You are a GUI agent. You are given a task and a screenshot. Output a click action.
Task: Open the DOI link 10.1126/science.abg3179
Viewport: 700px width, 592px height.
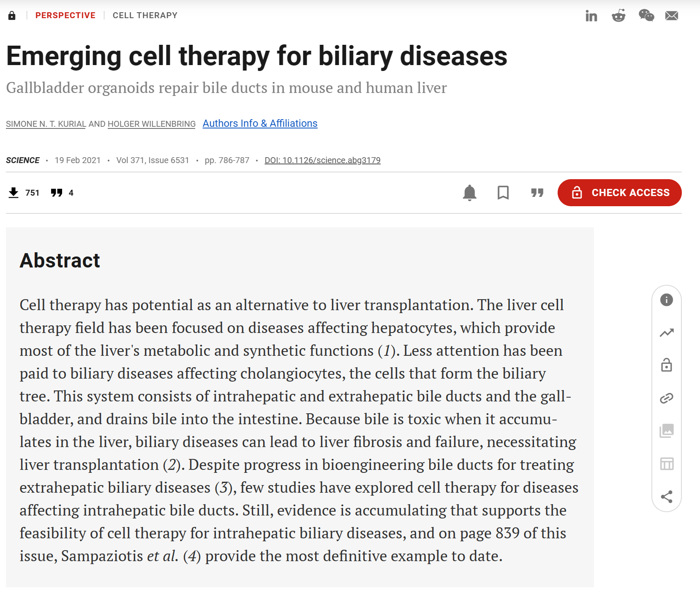tap(322, 160)
